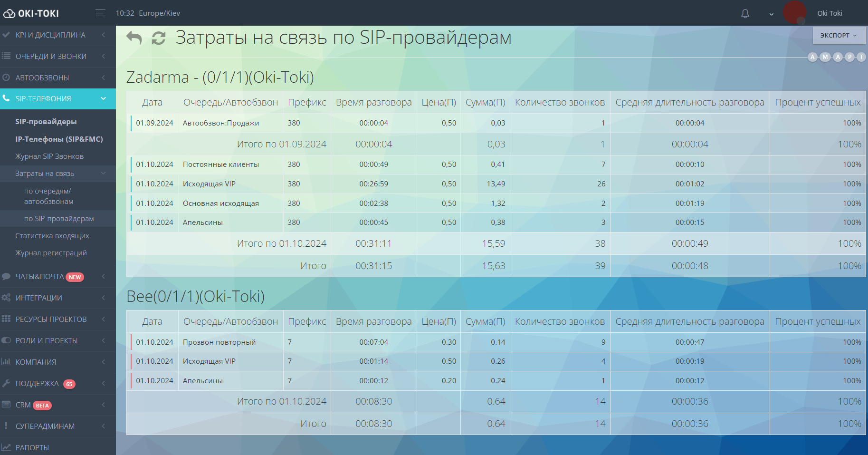Select Прозвон повторный row in Bee table
This screenshot has width=868, height=455.
[496, 342]
